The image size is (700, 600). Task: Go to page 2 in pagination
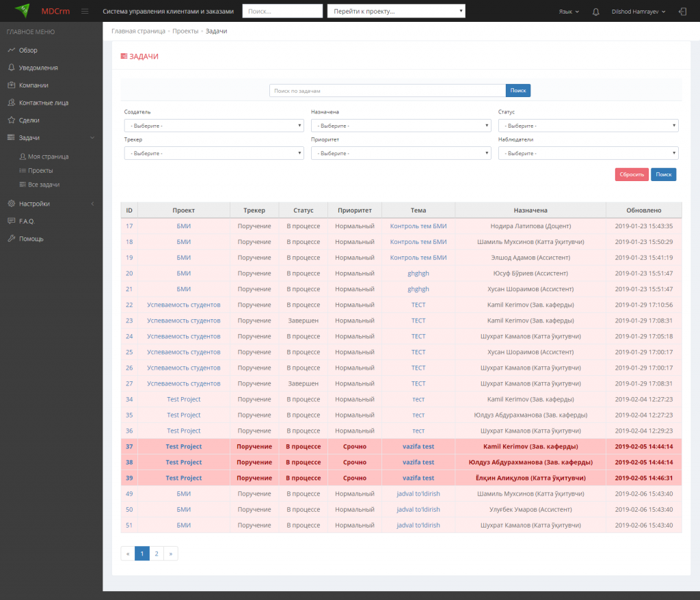coord(157,554)
